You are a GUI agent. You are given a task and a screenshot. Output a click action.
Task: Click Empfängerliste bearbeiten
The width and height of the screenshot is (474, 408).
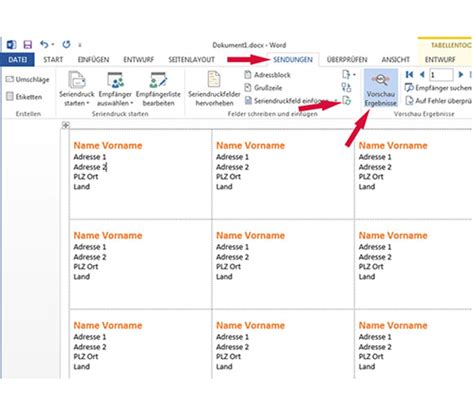pos(158,89)
